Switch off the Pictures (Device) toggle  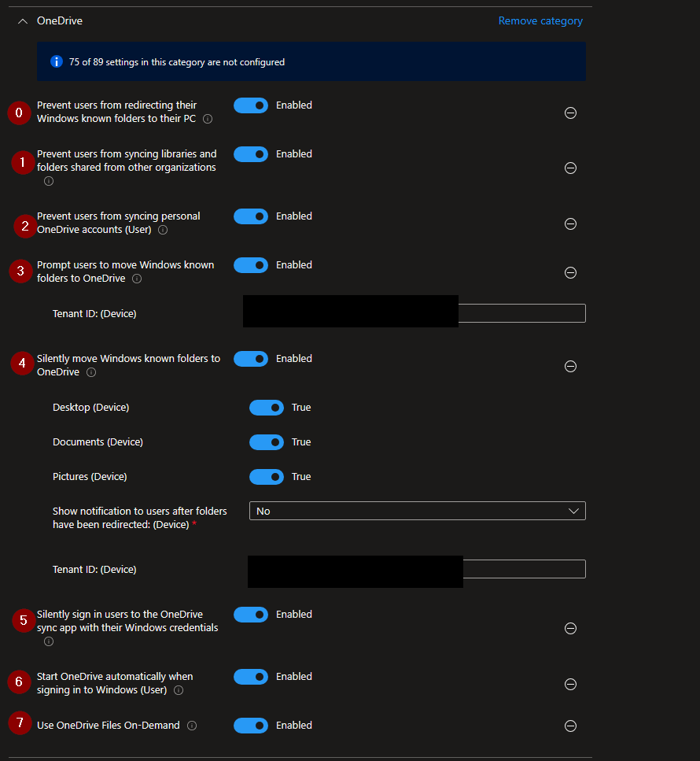267,477
